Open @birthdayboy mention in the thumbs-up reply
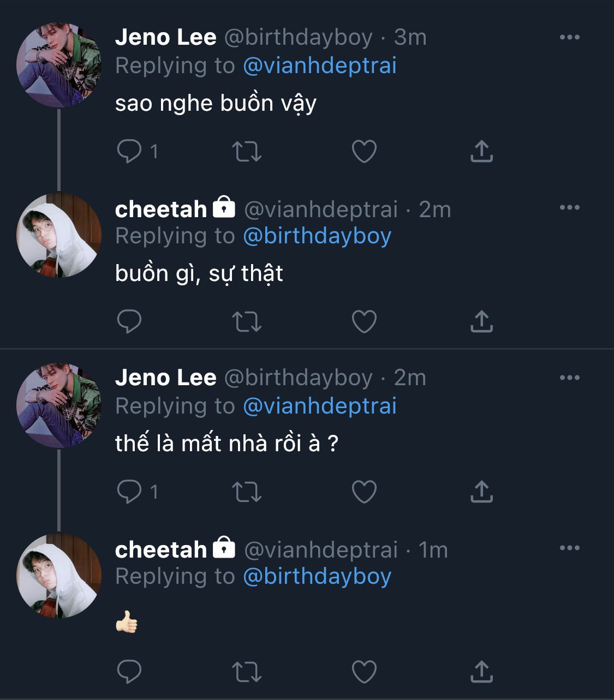614x700 pixels. (317, 576)
